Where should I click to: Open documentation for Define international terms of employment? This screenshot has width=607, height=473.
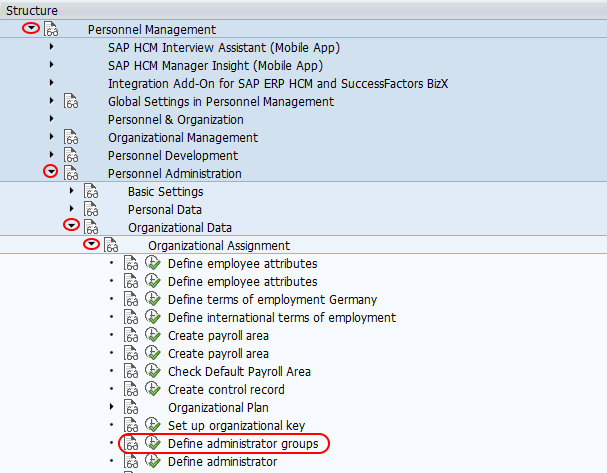(x=131, y=317)
